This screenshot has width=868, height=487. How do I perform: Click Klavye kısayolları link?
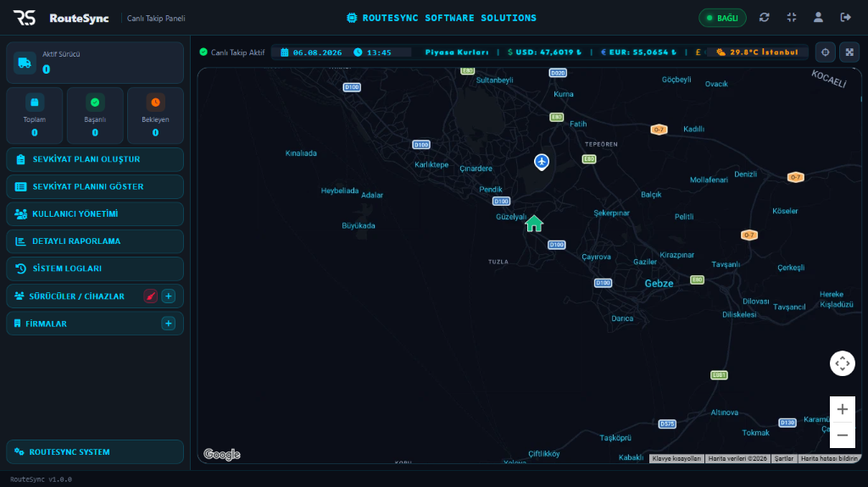[676, 458]
